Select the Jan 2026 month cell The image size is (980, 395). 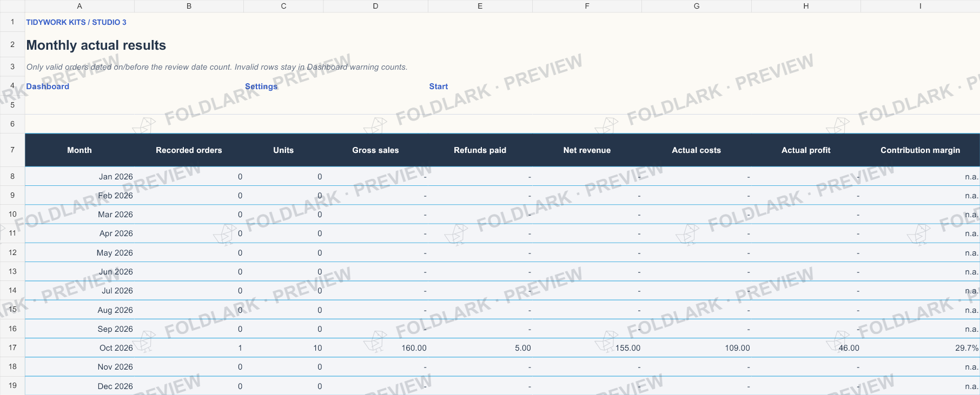80,177
